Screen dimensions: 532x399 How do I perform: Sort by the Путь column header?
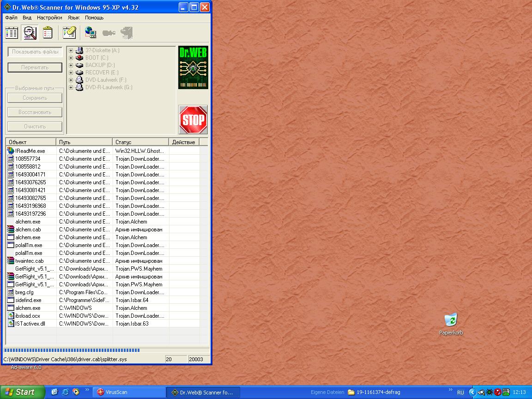[x=84, y=142]
